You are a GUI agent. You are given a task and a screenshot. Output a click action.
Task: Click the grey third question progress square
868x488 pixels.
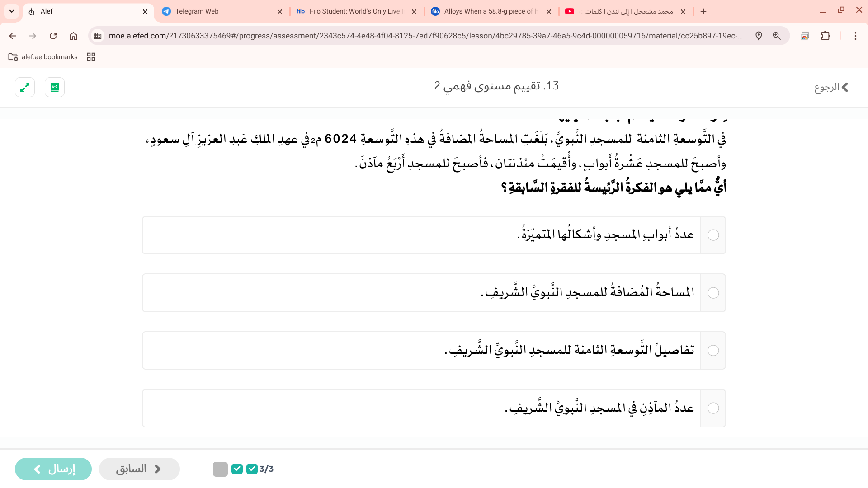point(220,469)
